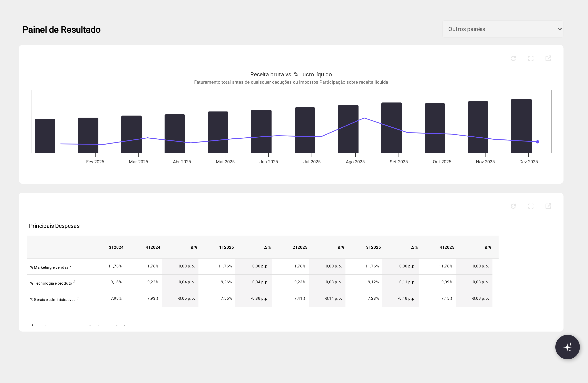Click the % Gerais e administrativas row label
Screen dimensions: 588x383
click(x=53, y=299)
